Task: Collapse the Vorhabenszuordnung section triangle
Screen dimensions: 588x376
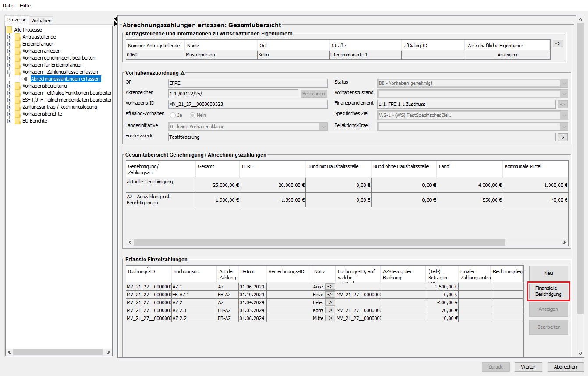Action: (182, 73)
